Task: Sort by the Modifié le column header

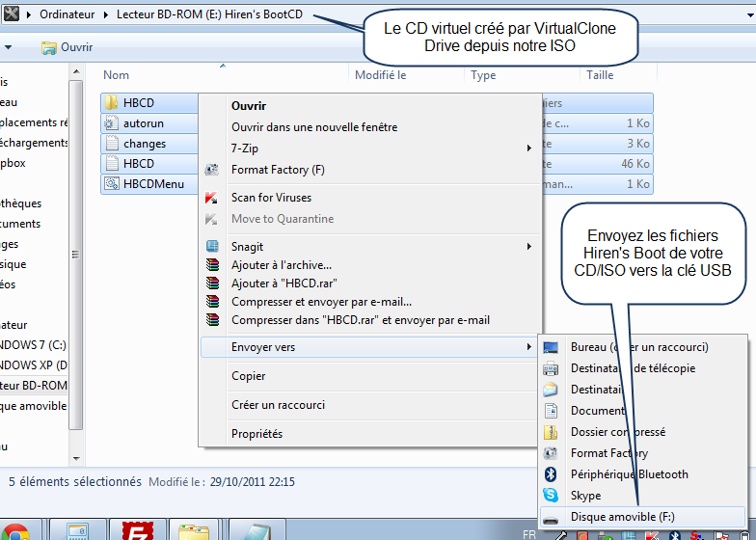Action: (380, 75)
